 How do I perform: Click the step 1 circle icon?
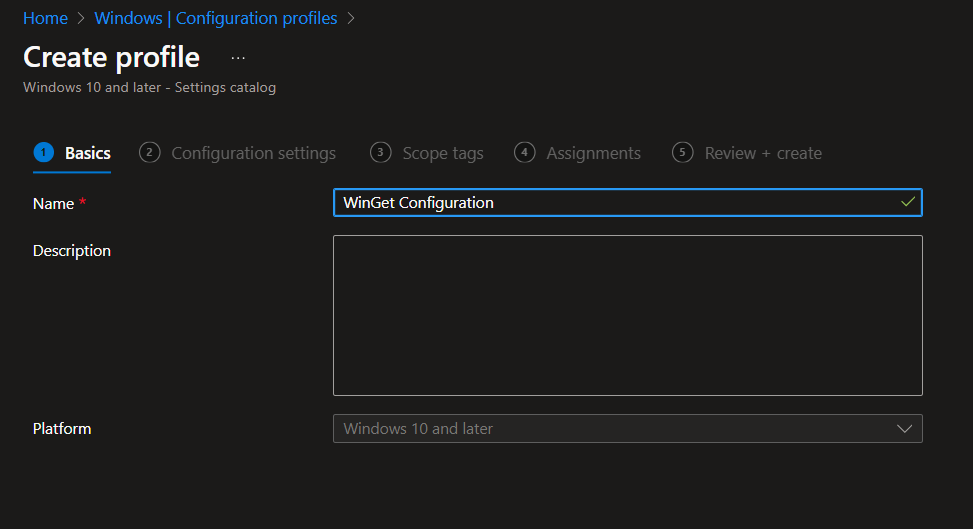tap(43, 152)
